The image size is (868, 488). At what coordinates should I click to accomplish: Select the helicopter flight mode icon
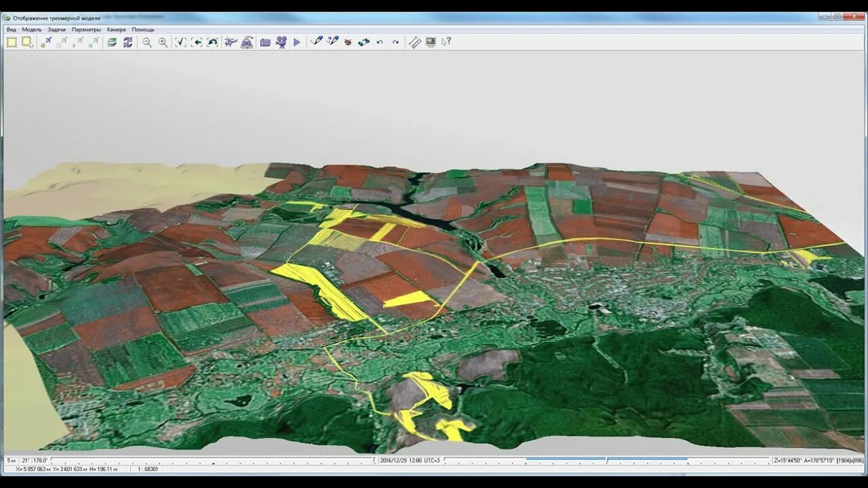[x=231, y=42]
